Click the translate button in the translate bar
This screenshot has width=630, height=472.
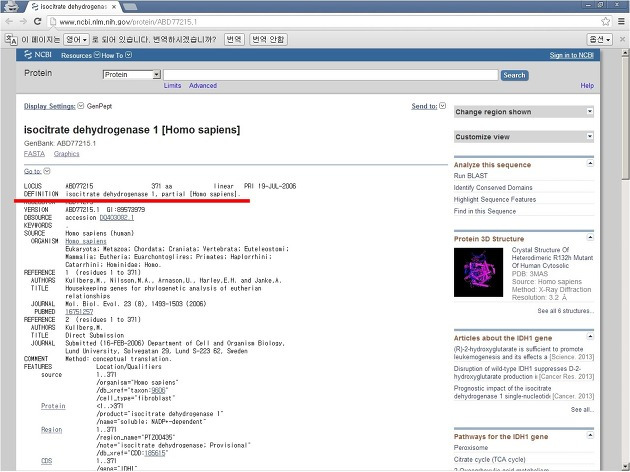tap(234, 39)
